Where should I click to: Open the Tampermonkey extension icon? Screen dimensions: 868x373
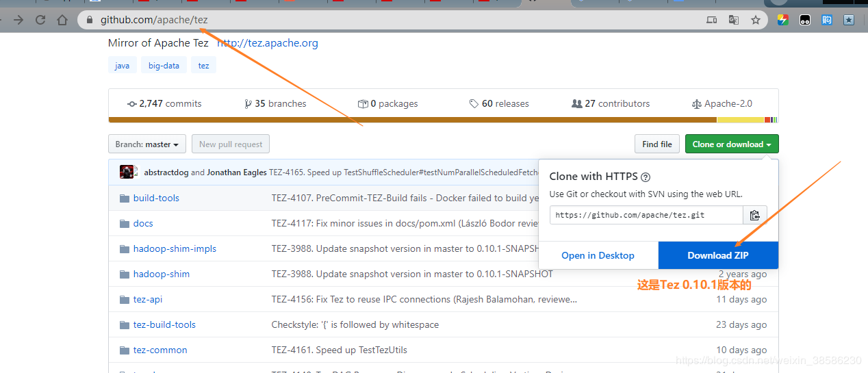[x=805, y=20]
